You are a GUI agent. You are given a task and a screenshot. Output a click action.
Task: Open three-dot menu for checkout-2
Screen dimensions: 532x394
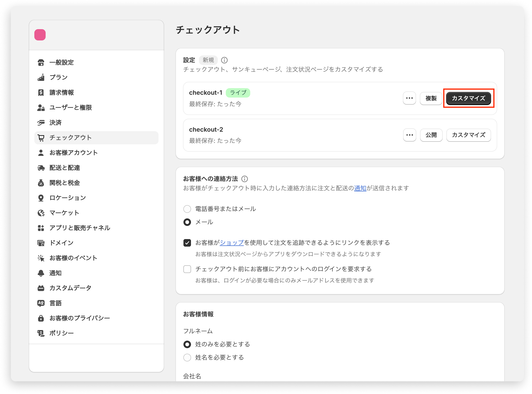click(x=409, y=135)
